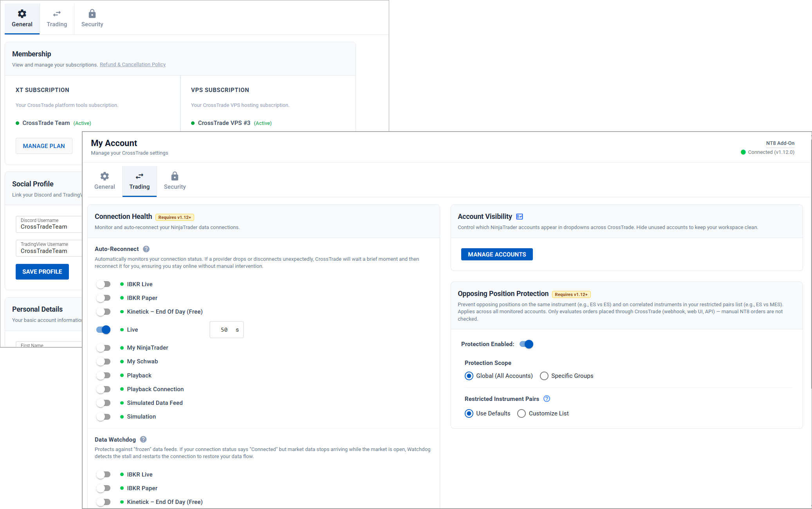Toggle Data Watchdog for IBKR Paper
This screenshot has width=812, height=509.
click(104, 488)
